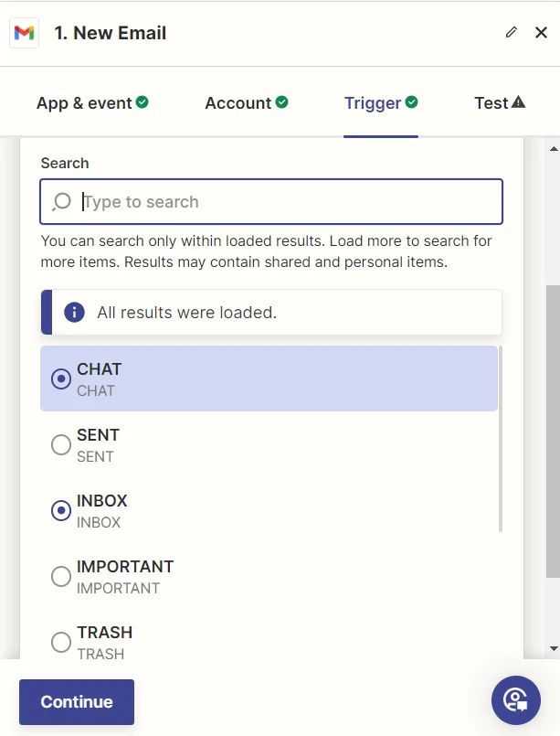Switch to the App & event tab
This screenshot has width=560, height=736.
click(x=92, y=102)
